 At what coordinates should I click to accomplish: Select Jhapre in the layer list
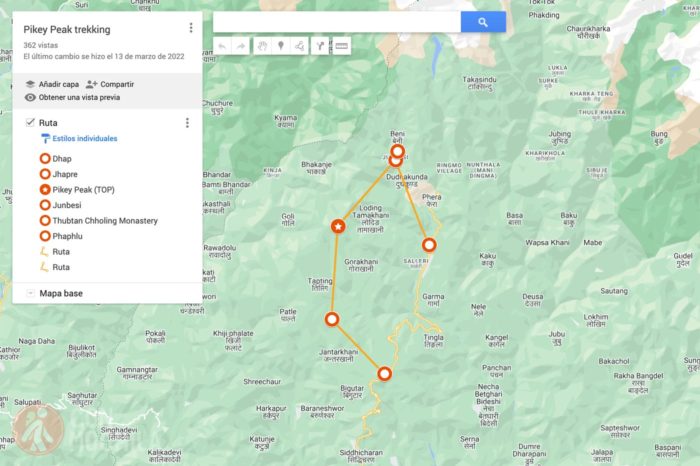[x=65, y=174]
